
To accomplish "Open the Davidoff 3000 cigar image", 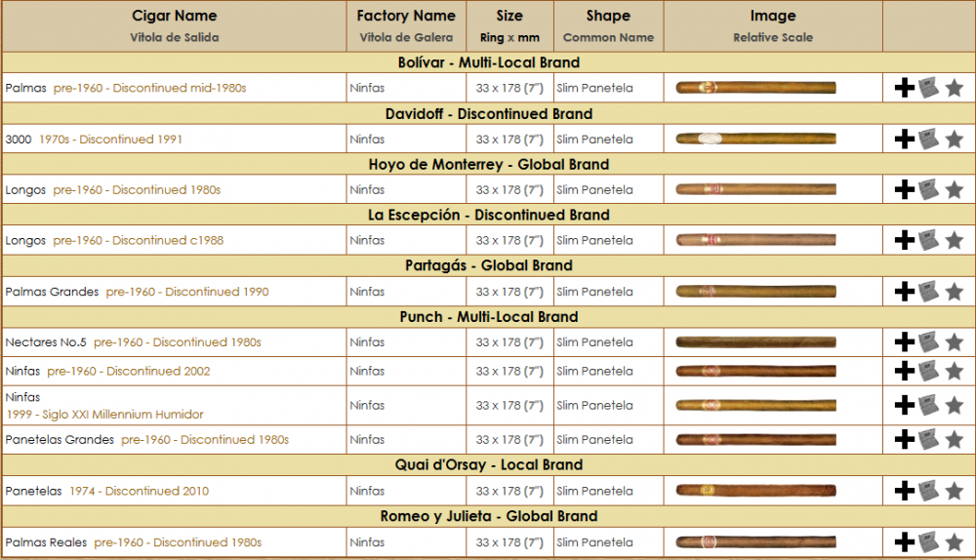I will click(x=756, y=139).
